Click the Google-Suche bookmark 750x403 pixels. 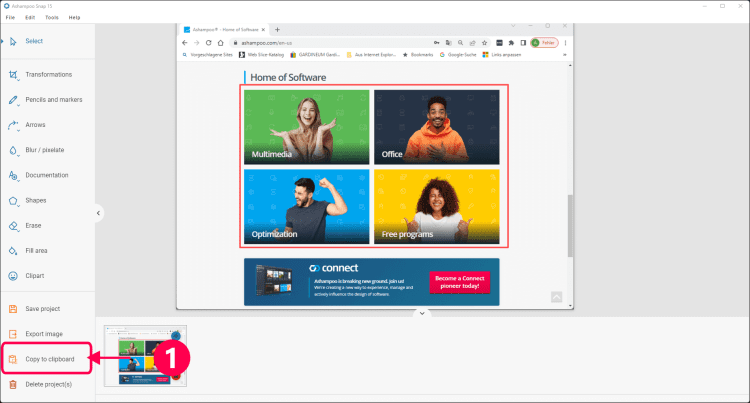pos(458,55)
